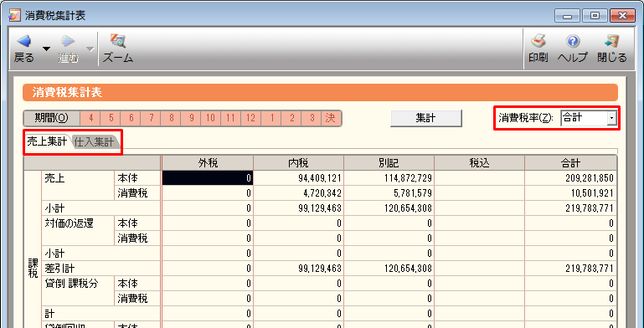This screenshot has height=328, width=644.
Task: Click the 合計 column header
Action: (570, 163)
